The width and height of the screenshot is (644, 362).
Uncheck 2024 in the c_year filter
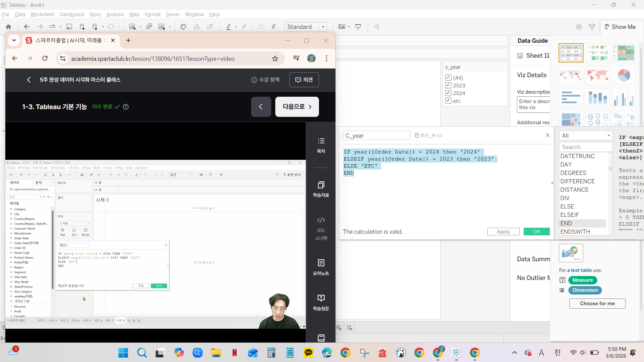448,93
